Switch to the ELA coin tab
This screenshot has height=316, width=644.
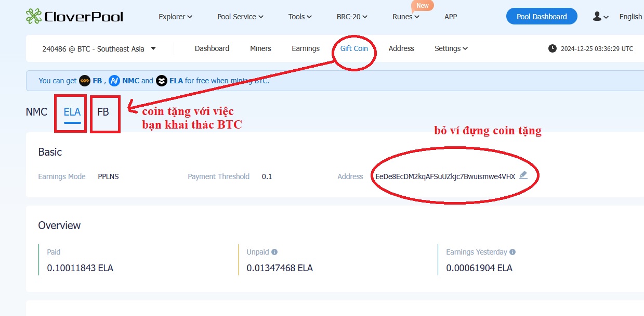pos(72,112)
